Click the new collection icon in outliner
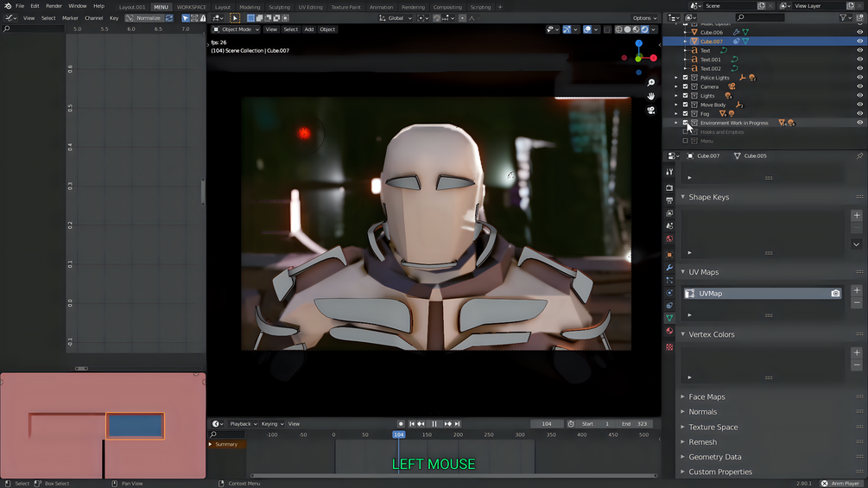This screenshot has height=488, width=868. [859, 17]
